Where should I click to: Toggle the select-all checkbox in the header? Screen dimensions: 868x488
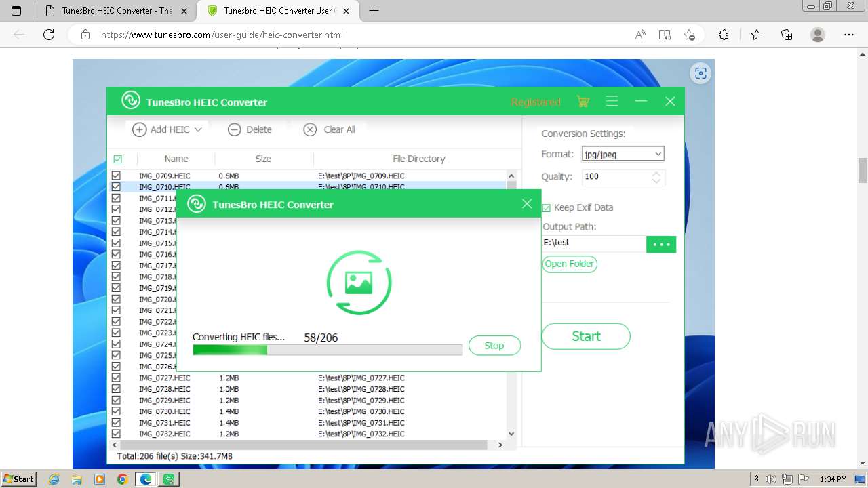pos(118,159)
